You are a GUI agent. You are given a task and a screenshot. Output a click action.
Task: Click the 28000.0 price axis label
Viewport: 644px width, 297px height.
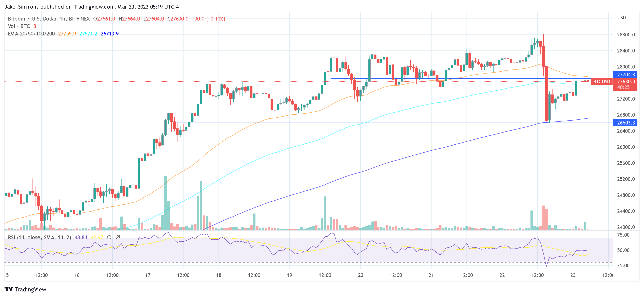point(626,67)
